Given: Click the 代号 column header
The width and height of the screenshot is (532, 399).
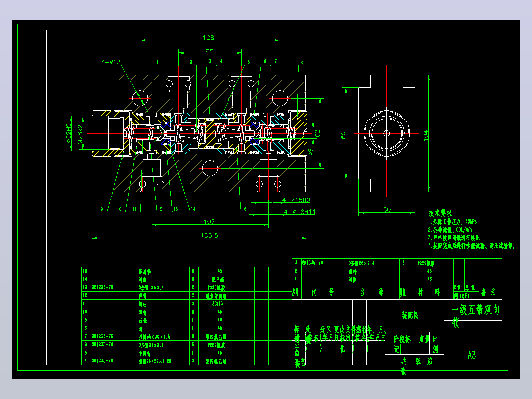Looking at the screenshot, I should tap(322, 292).
